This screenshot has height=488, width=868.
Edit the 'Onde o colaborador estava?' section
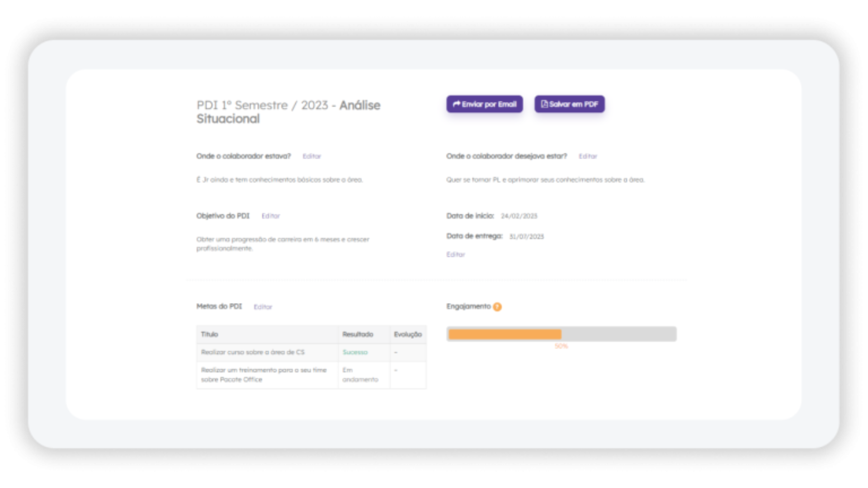click(312, 156)
